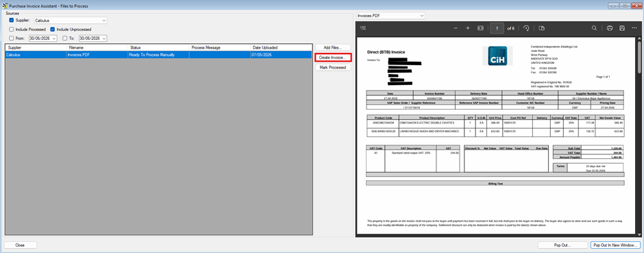
Task: Click the PDF page number input field
Action: click(x=497, y=28)
